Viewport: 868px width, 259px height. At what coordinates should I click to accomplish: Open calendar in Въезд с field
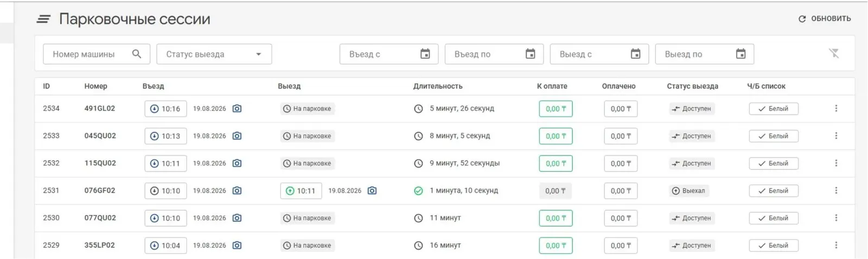point(425,54)
